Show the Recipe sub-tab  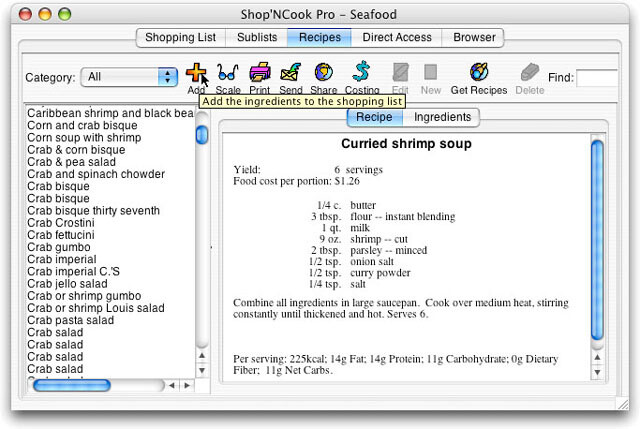pyautogui.click(x=374, y=117)
